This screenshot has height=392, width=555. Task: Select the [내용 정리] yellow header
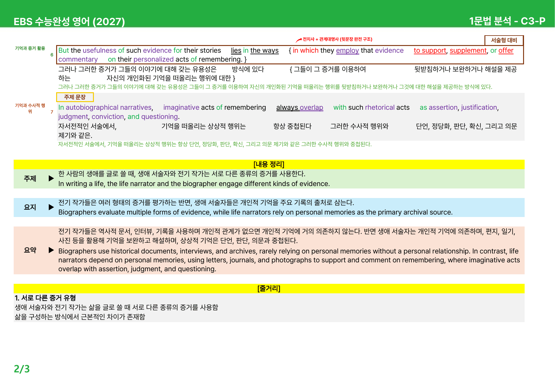[x=269, y=164]
